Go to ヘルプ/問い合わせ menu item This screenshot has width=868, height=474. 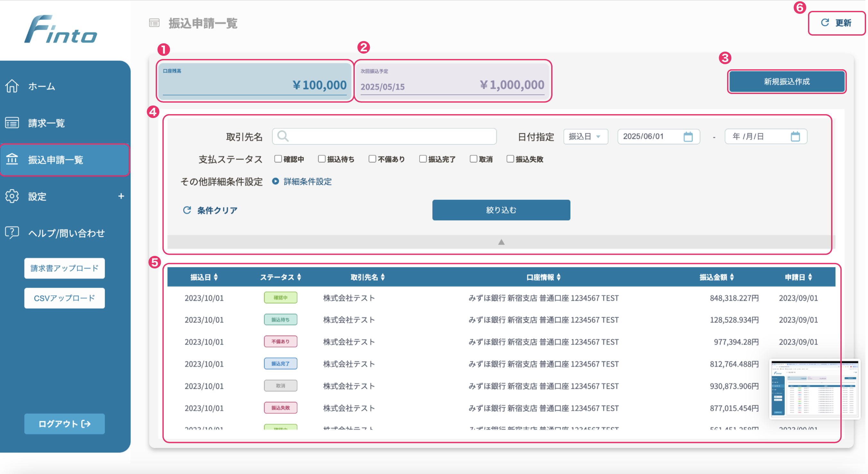(66, 233)
